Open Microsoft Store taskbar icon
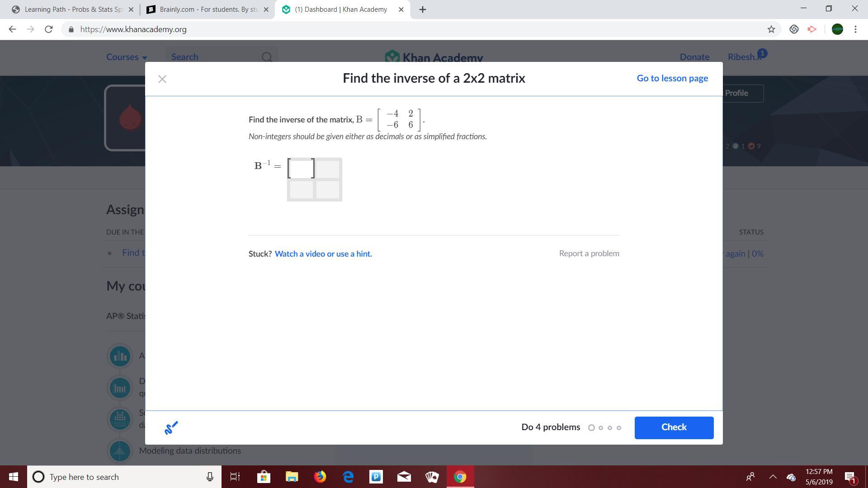The width and height of the screenshot is (868, 488). [x=263, y=477]
